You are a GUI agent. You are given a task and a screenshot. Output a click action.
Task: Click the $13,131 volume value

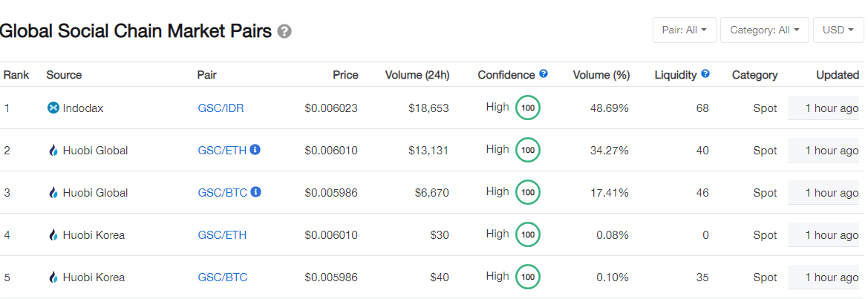(428, 151)
